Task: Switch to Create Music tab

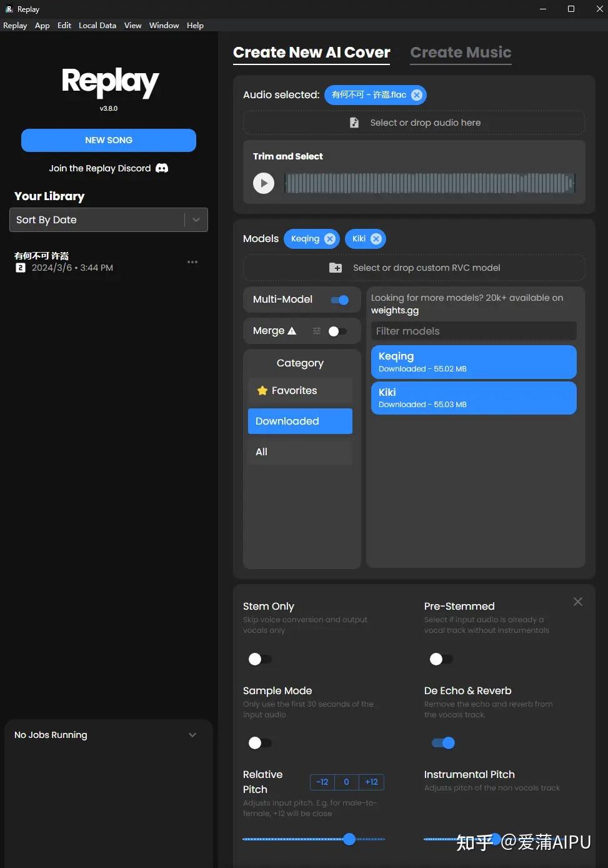Action: pyautogui.click(x=461, y=53)
